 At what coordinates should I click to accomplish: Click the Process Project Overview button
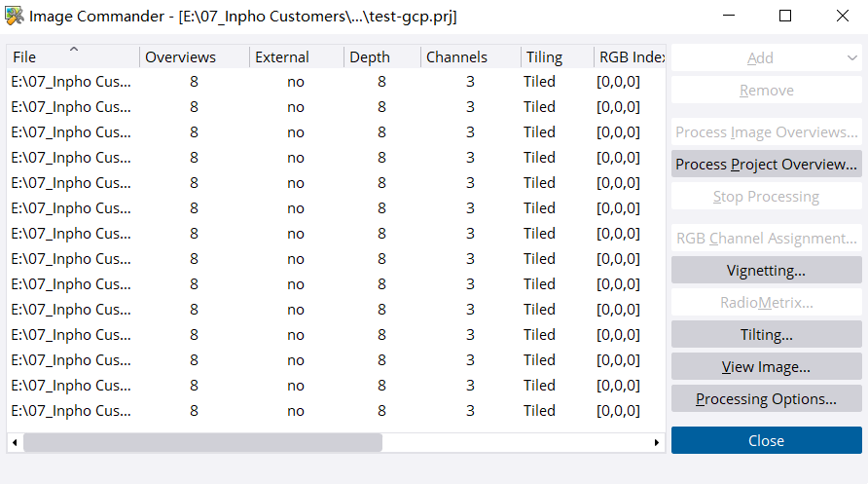pos(766,165)
